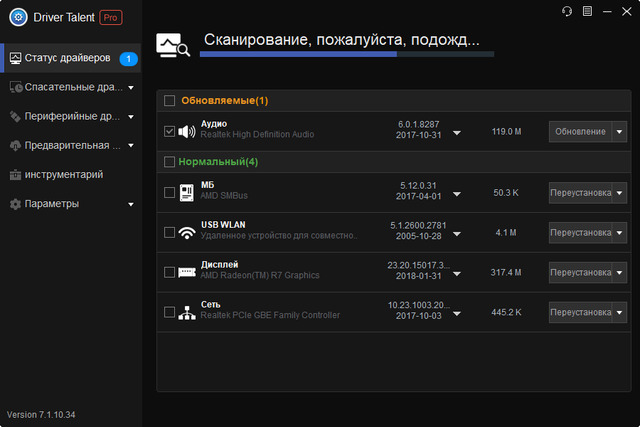The height and width of the screenshot is (427, 640).
Task: Click Переустановка button for AMD SMBus
Action: pos(580,192)
